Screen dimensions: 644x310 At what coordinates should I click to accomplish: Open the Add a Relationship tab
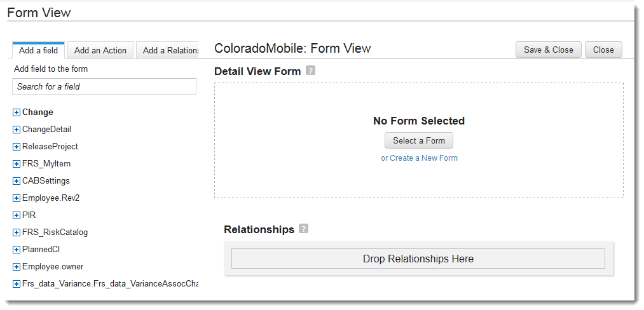168,51
